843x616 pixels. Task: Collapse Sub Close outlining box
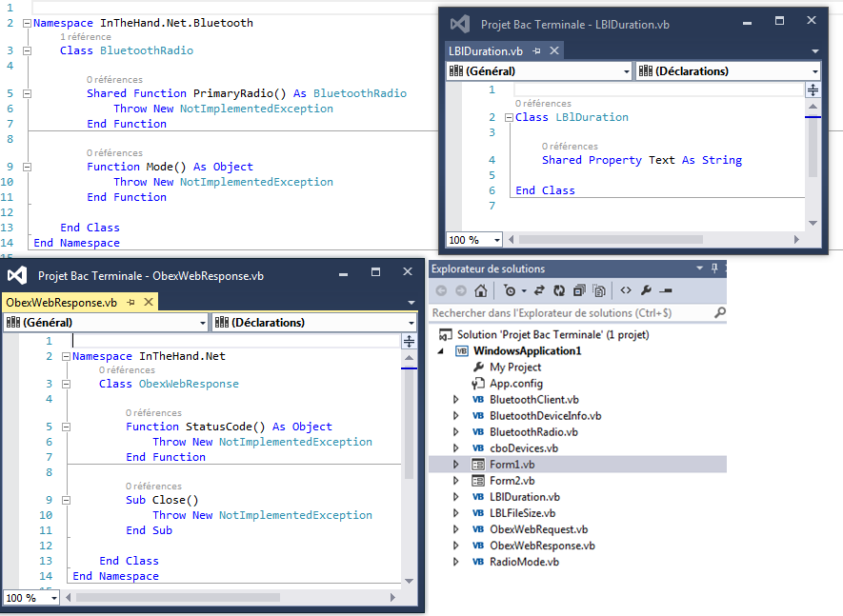pyautogui.click(x=66, y=500)
